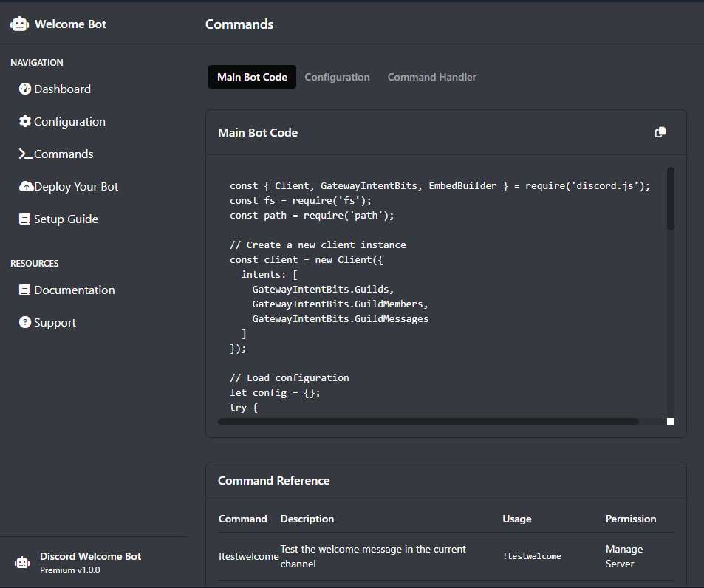The image size is (704, 588).
Task: Select the Command Handler tab
Action: pyautogui.click(x=431, y=77)
